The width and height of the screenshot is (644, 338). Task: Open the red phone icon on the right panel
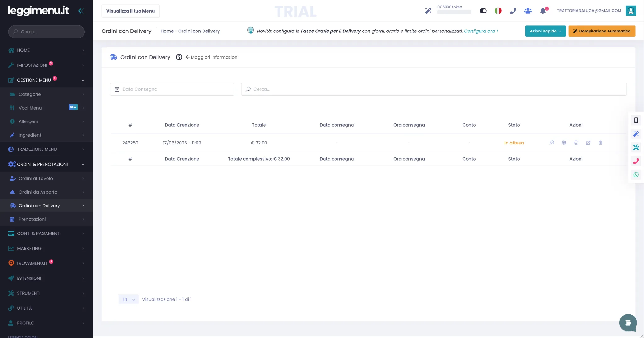pos(636,161)
